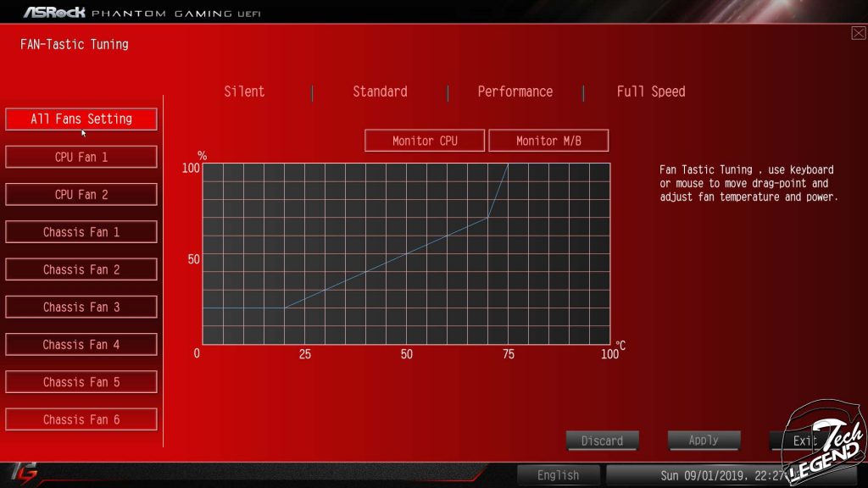This screenshot has height=488, width=868.
Task: Select Chassis Fan 4
Action: click(81, 345)
